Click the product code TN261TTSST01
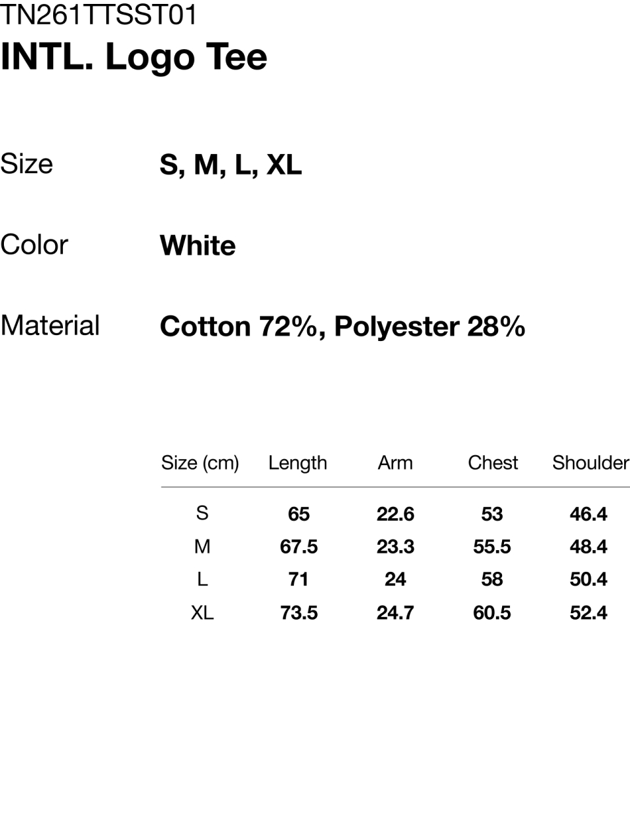 pos(98,15)
